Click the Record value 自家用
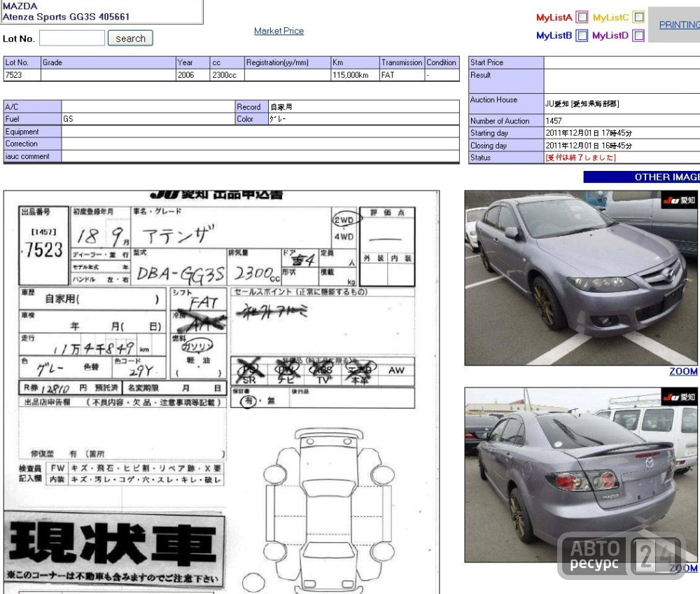This screenshot has width=700, height=594. point(281,106)
